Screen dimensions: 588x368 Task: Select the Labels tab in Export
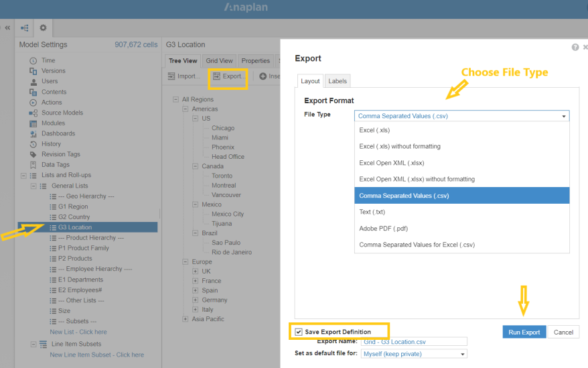(338, 80)
